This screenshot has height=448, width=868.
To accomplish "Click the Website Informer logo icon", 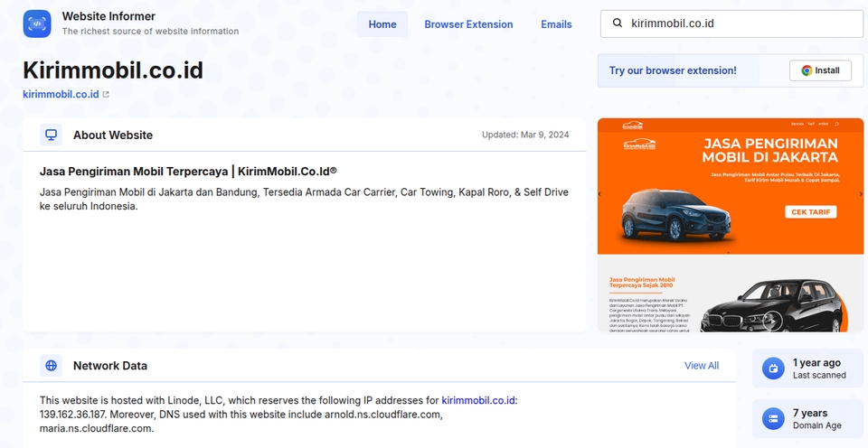I will (x=37, y=23).
